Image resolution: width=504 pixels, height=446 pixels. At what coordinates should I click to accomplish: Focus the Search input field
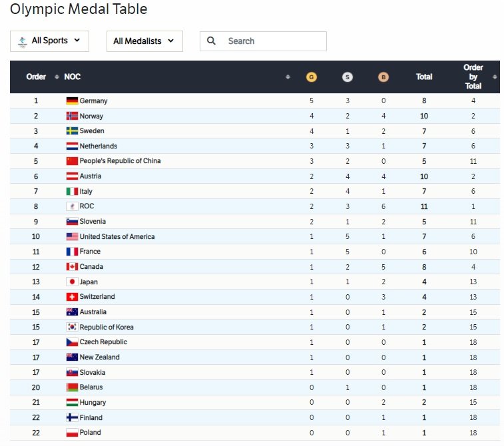[273, 41]
